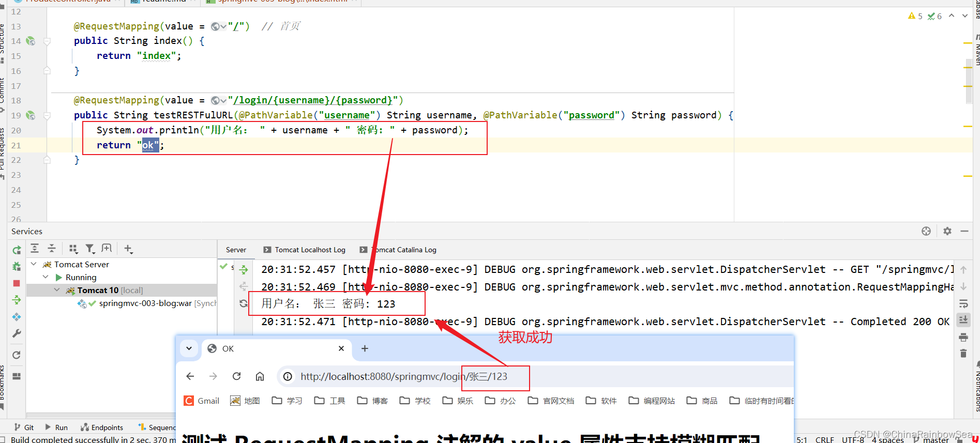The image size is (980, 443).
Task: Click the Print console output icon
Action: coord(963,337)
